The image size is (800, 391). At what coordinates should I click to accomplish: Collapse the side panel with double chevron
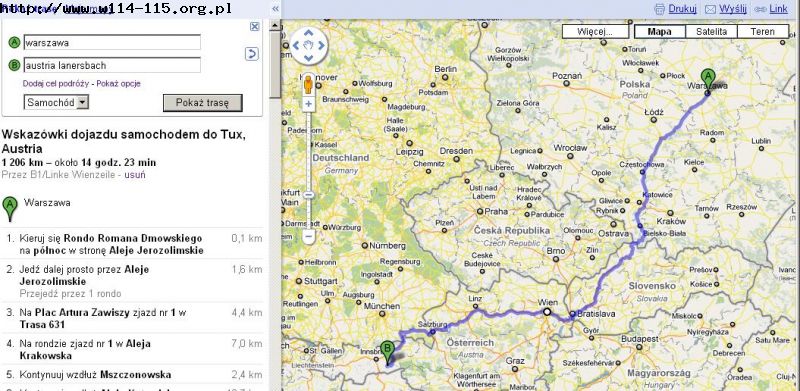[x=276, y=9]
